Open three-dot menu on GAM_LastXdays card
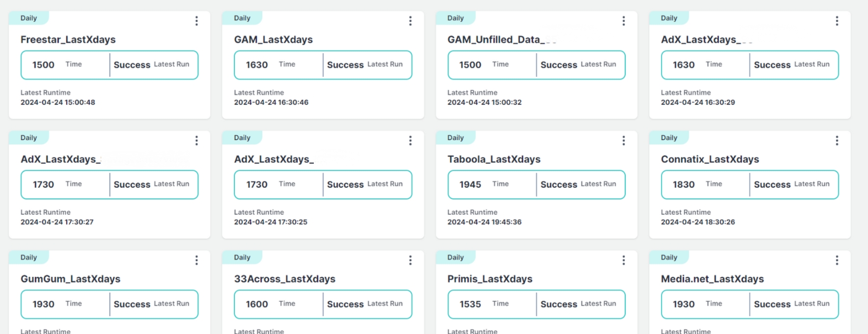The image size is (868, 334). (410, 21)
